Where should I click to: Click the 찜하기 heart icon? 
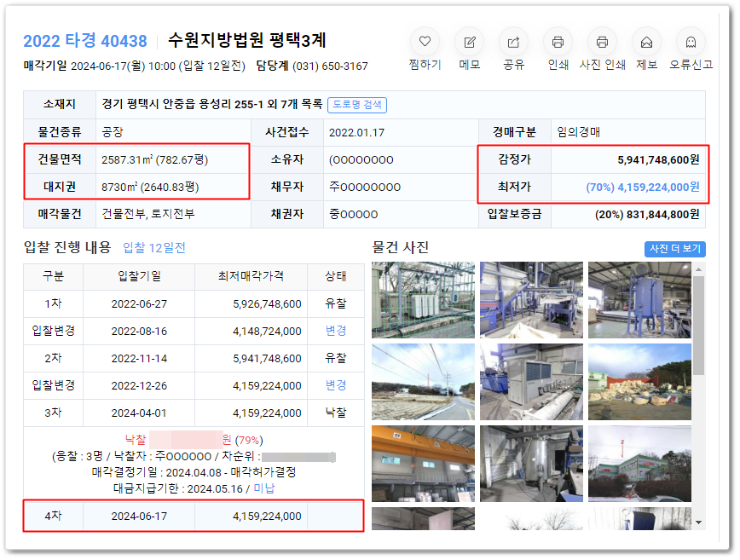(425, 42)
